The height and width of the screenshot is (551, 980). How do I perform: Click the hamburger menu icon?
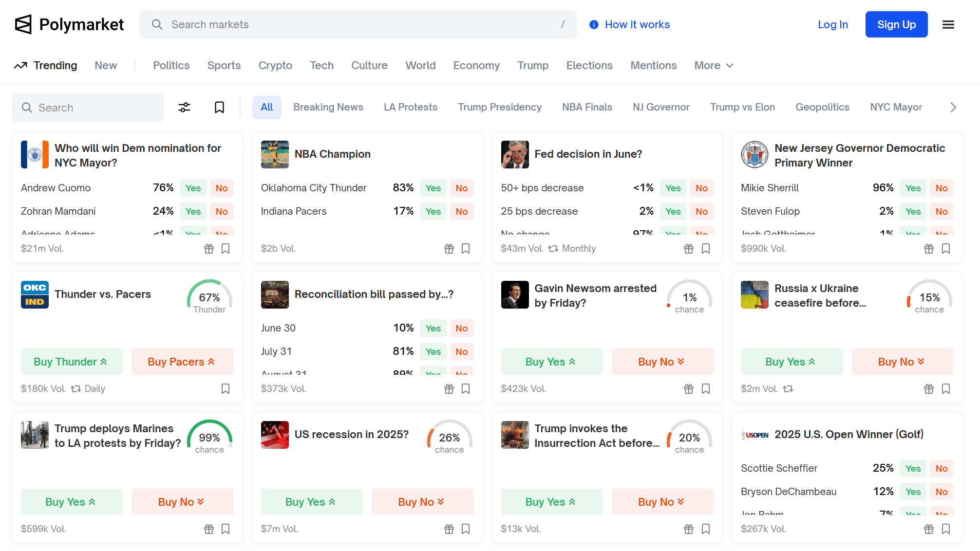pyautogui.click(x=948, y=24)
